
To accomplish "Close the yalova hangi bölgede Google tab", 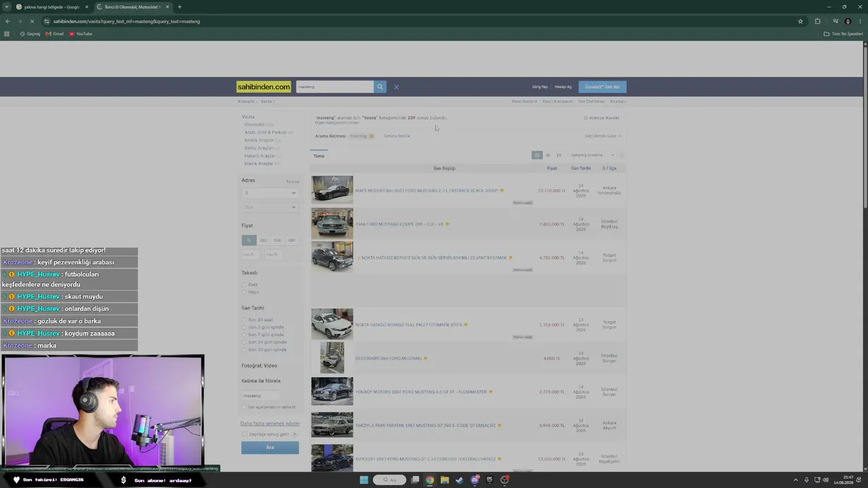I will point(86,7).
